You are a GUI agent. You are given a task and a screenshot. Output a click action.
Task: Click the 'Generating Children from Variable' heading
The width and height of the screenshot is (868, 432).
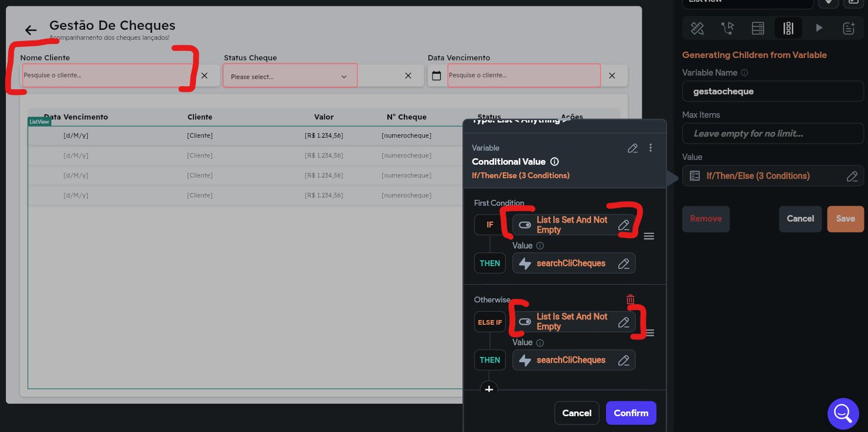(x=754, y=55)
